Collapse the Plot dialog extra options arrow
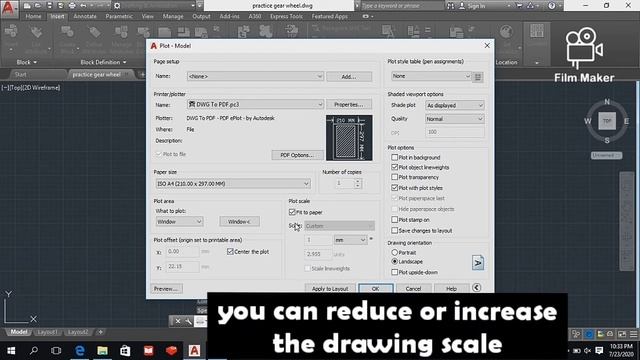The width and height of the screenshot is (640, 360). click(x=476, y=288)
